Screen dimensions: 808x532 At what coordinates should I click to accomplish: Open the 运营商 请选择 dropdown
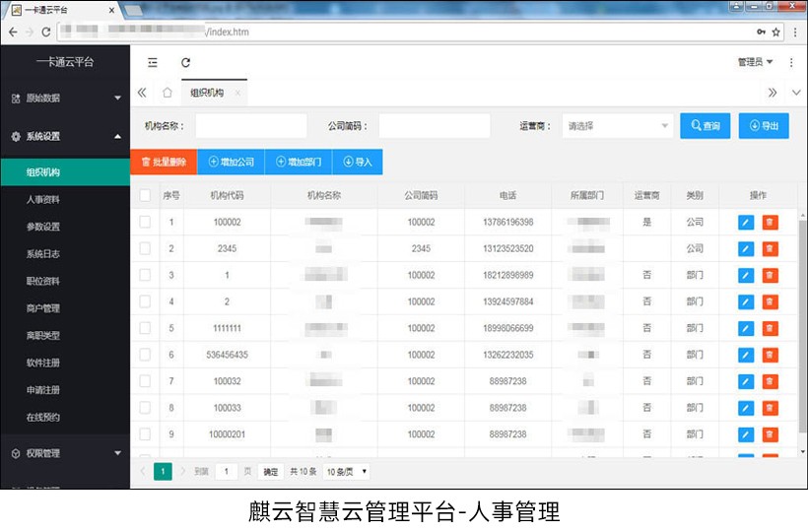coord(618,126)
